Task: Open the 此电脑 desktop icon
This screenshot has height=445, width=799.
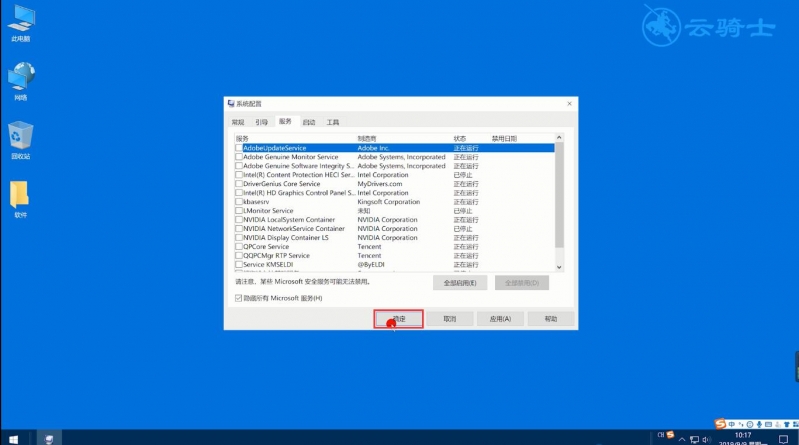Action: click(x=21, y=23)
